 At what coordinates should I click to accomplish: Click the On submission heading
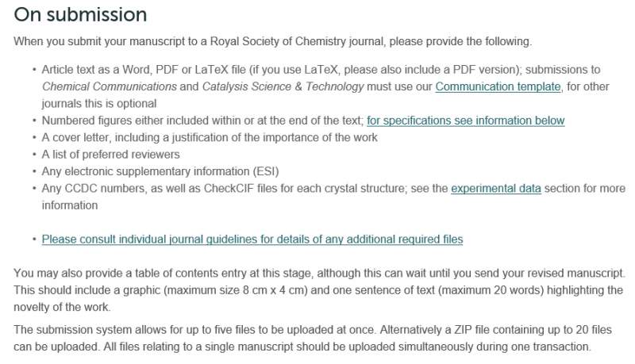click(x=80, y=15)
